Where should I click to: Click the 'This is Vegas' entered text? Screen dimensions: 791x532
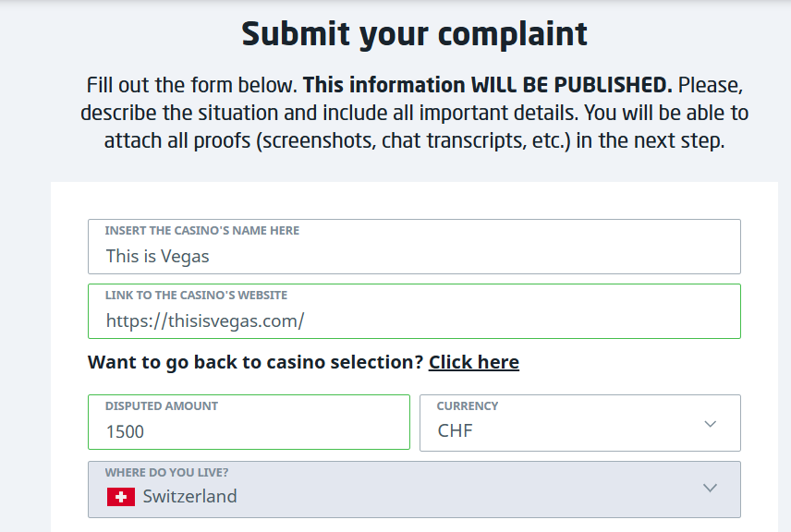coord(158,256)
